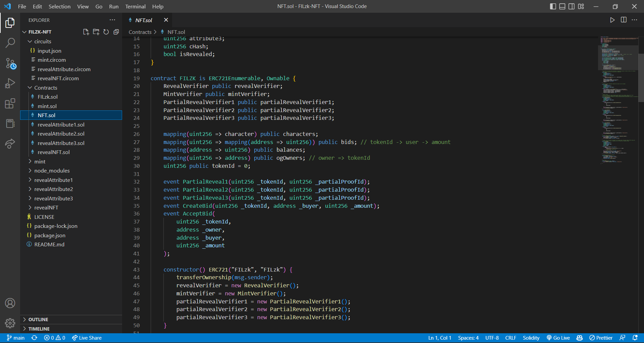The image size is (644, 343).
Task: Click the code minimap overview
Action: [x=618, y=101]
